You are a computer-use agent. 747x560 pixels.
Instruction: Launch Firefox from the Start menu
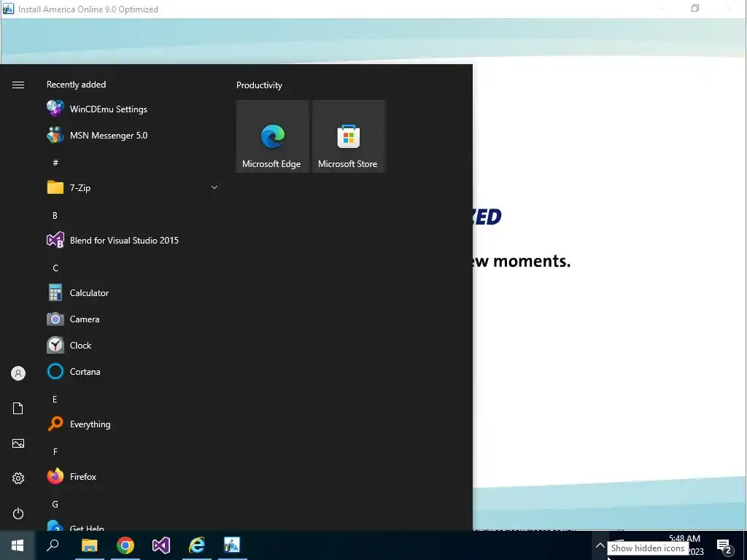(133, 476)
